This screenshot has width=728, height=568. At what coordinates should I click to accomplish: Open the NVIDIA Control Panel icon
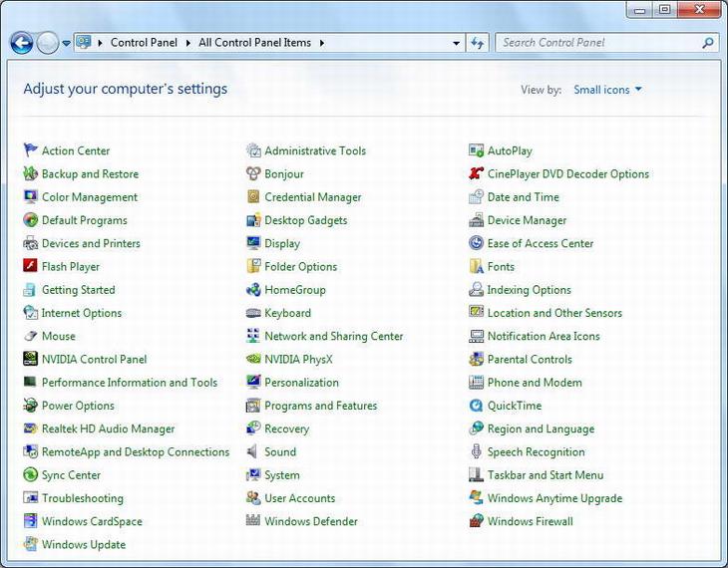30,359
